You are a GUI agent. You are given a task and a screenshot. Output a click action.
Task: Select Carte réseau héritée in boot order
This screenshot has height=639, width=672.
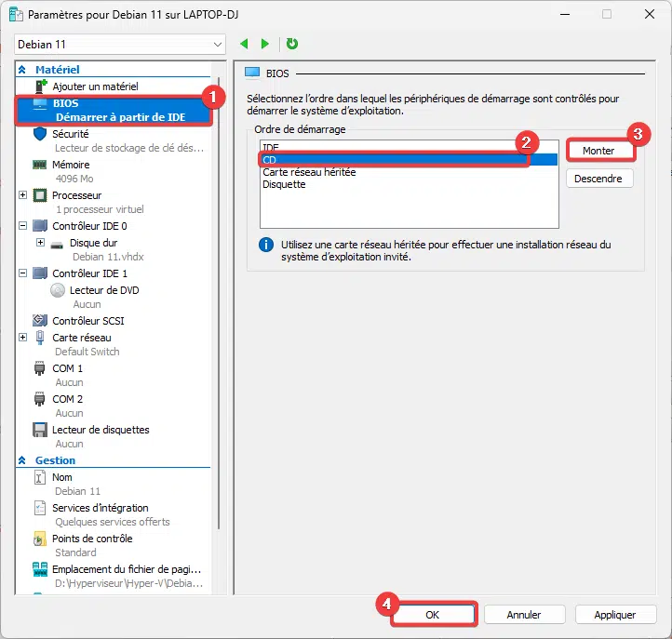[x=409, y=172]
